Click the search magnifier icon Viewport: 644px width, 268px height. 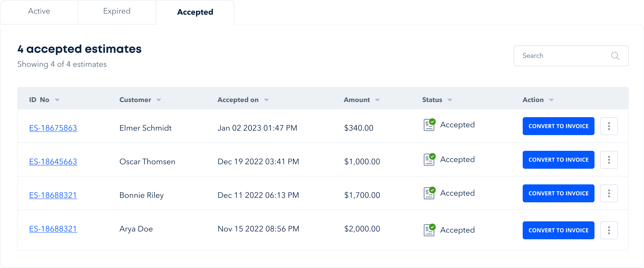point(615,56)
